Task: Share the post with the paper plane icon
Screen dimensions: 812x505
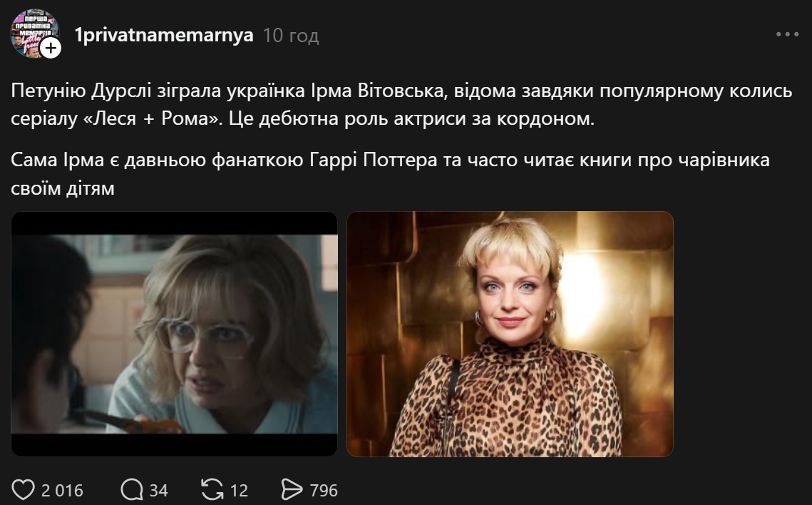Action: click(x=292, y=489)
